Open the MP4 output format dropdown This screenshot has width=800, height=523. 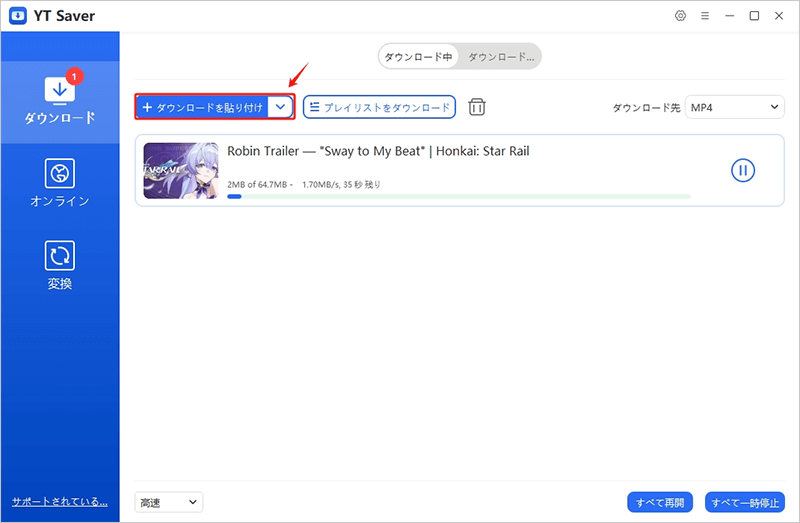734,107
